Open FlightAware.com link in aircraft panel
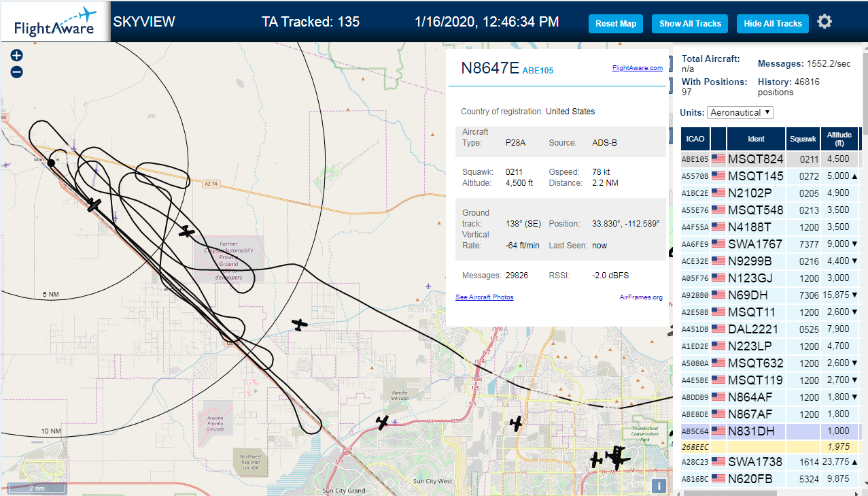This screenshot has height=496, width=868. [637, 68]
